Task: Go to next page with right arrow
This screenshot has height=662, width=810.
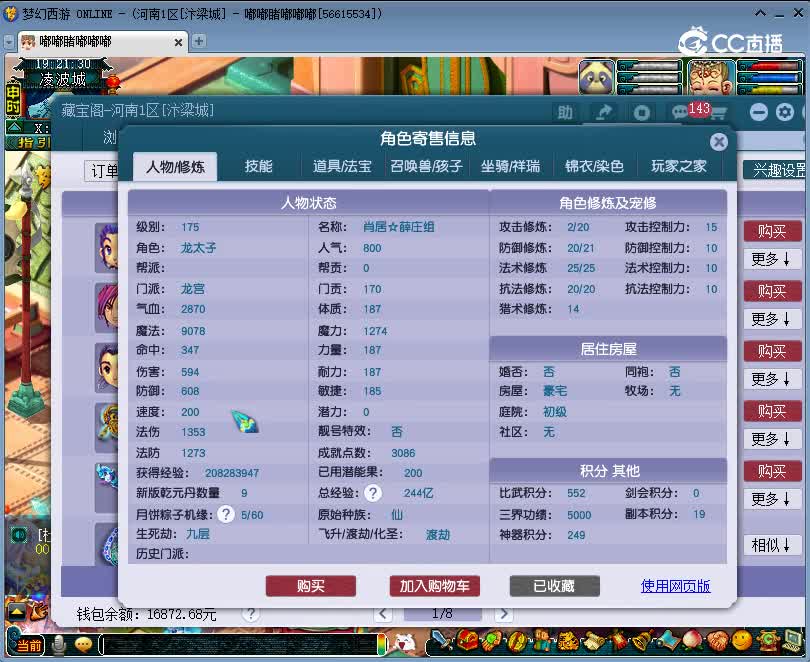Action: (504, 614)
